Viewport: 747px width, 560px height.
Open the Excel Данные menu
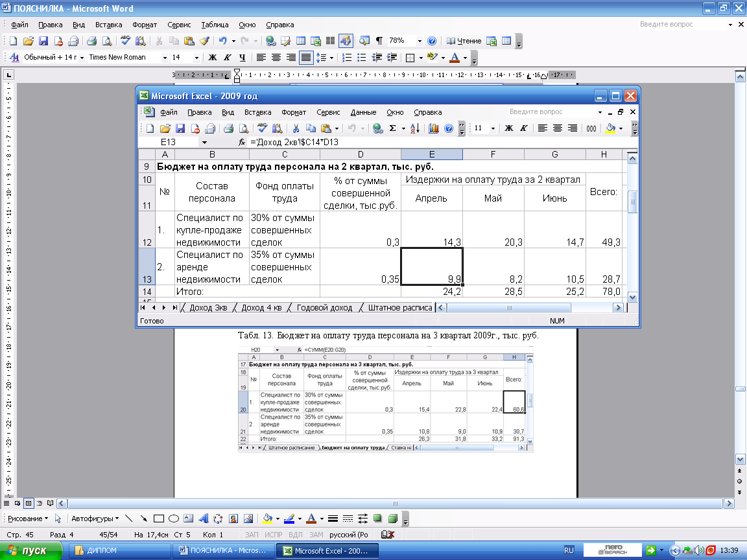click(363, 112)
